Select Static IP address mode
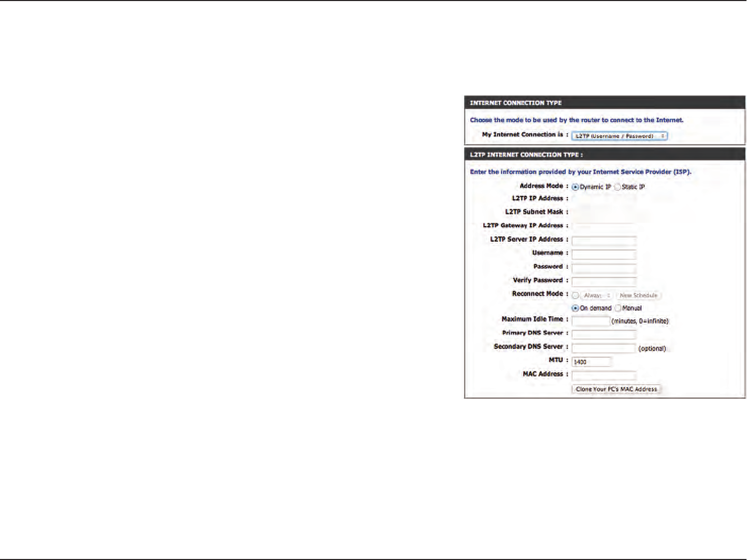747x560 pixels. (x=617, y=187)
